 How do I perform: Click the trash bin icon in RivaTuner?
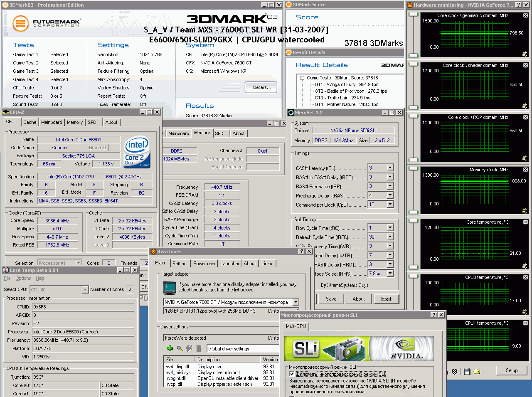pos(199,348)
